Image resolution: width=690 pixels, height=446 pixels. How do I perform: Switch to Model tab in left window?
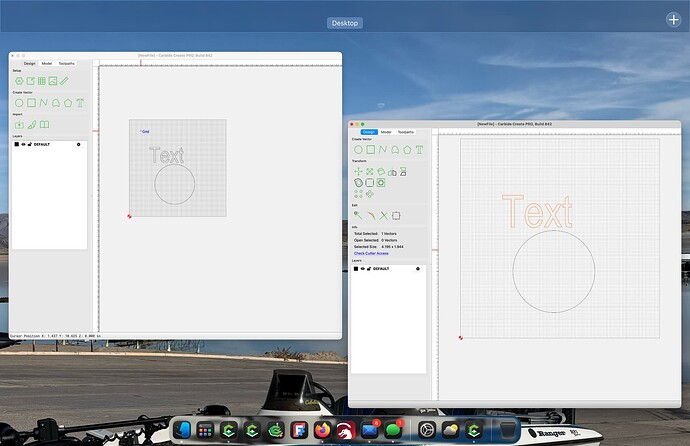pyautogui.click(x=47, y=63)
